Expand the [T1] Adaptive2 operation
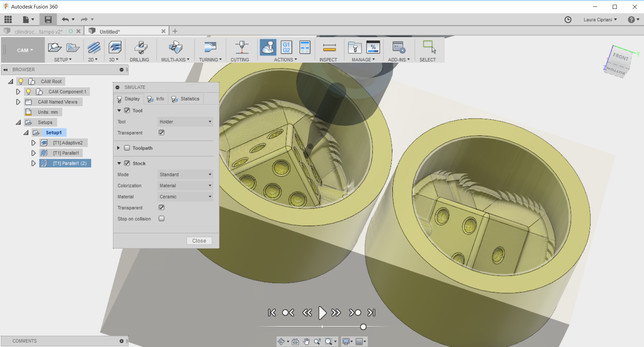The width and height of the screenshot is (644, 347). 33,143
